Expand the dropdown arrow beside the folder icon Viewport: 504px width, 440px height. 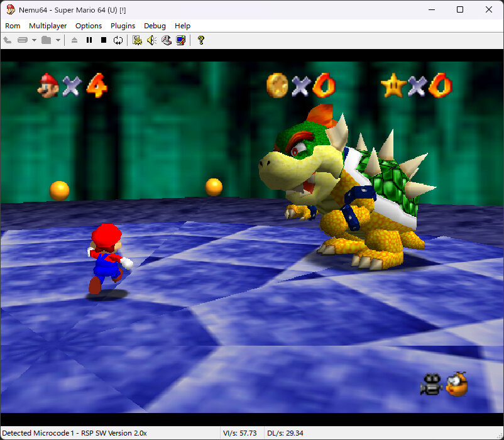click(58, 40)
